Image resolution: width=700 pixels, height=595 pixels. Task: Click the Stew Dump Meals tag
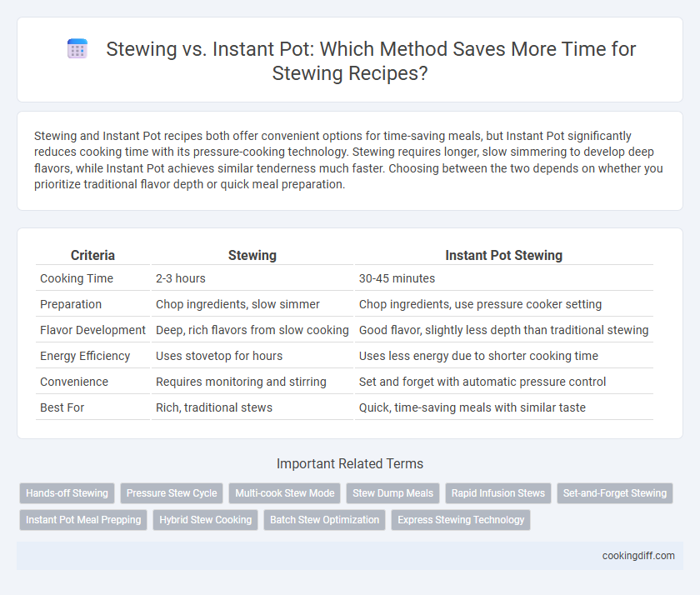(392, 493)
